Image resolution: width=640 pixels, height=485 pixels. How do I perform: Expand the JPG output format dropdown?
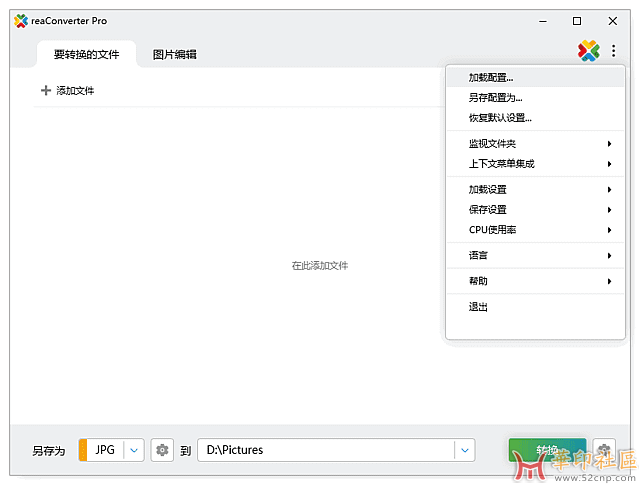135,450
